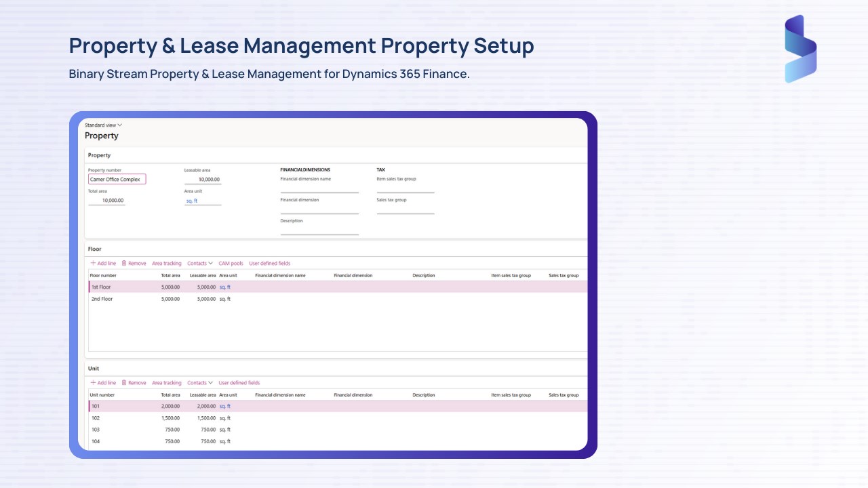Click the Financial dimension field in Property section
Viewport: 868px width, 488px height.
pyautogui.click(x=319, y=209)
